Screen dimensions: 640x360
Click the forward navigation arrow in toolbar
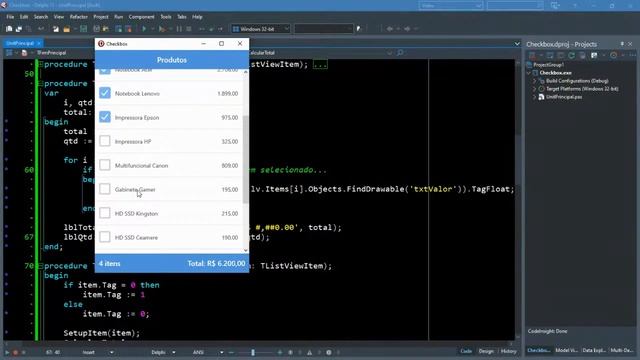407,29
